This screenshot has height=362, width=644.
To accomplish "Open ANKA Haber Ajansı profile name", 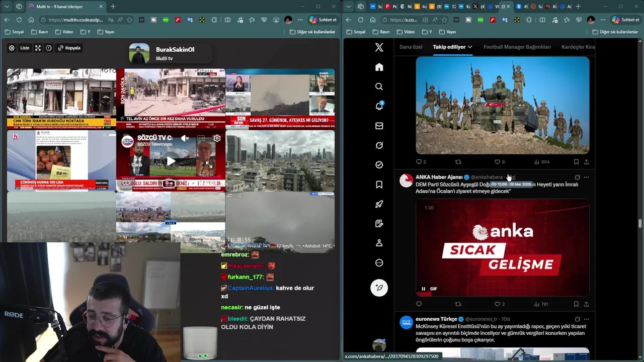I will (439, 177).
